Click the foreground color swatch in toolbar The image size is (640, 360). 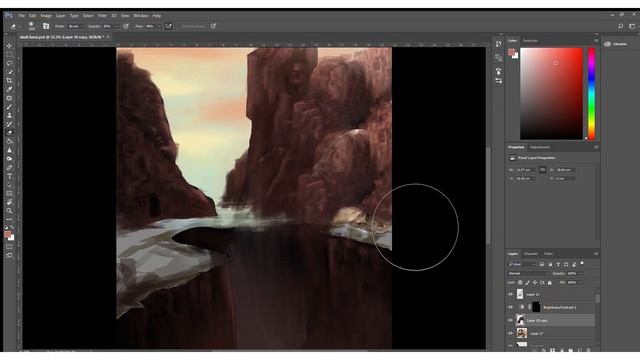point(7,234)
